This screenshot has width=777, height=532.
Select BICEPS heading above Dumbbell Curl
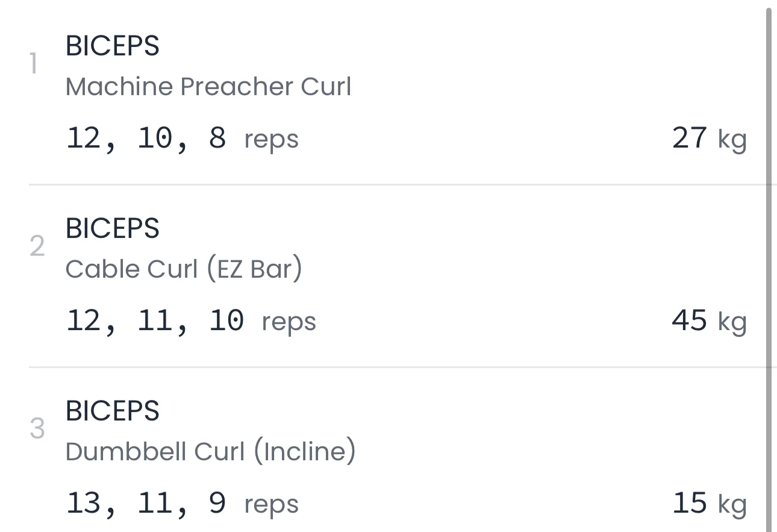click(112, 411)
